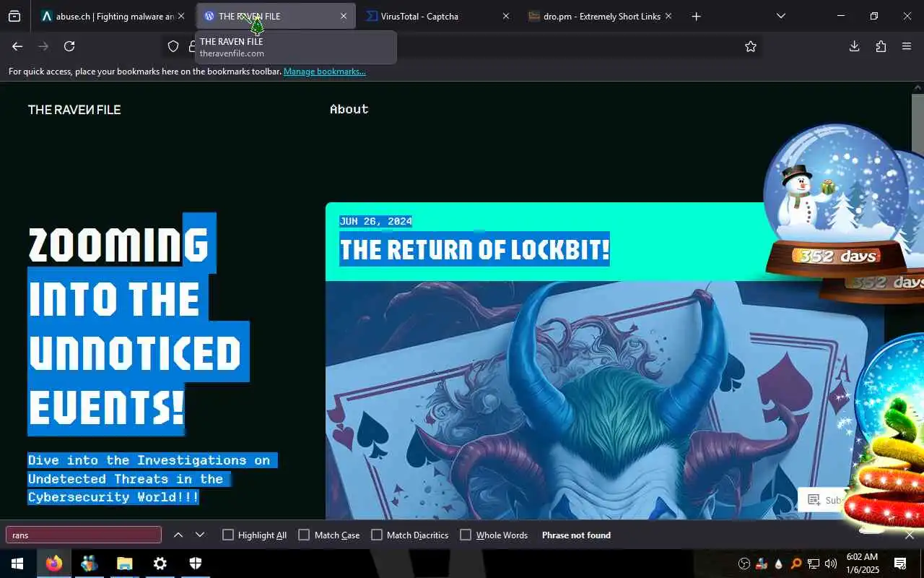Image resolution: width=924 pixels, height=578 pixels.
Task: Reload the current page
Action: coord(69,46)
